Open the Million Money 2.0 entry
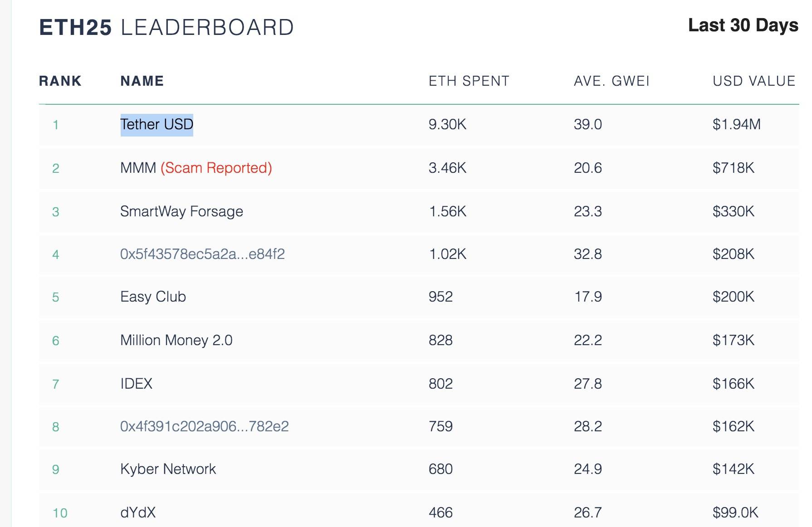 tap(176, 340)
